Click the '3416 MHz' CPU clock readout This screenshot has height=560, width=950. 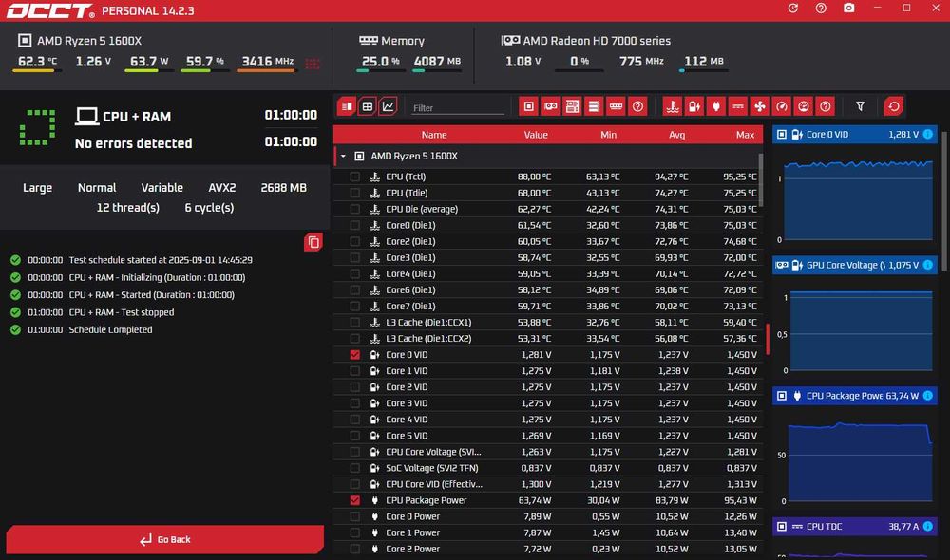[267, 61]
